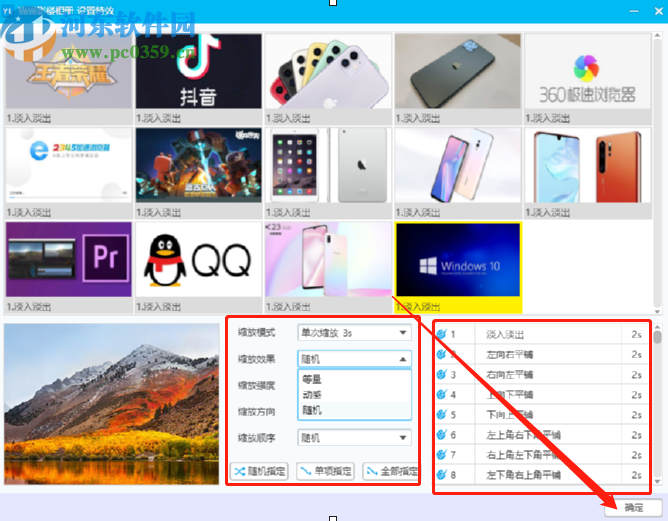
Task: Click the icon of effect row 2 左向右平铺
Action: tap(441, 354)
